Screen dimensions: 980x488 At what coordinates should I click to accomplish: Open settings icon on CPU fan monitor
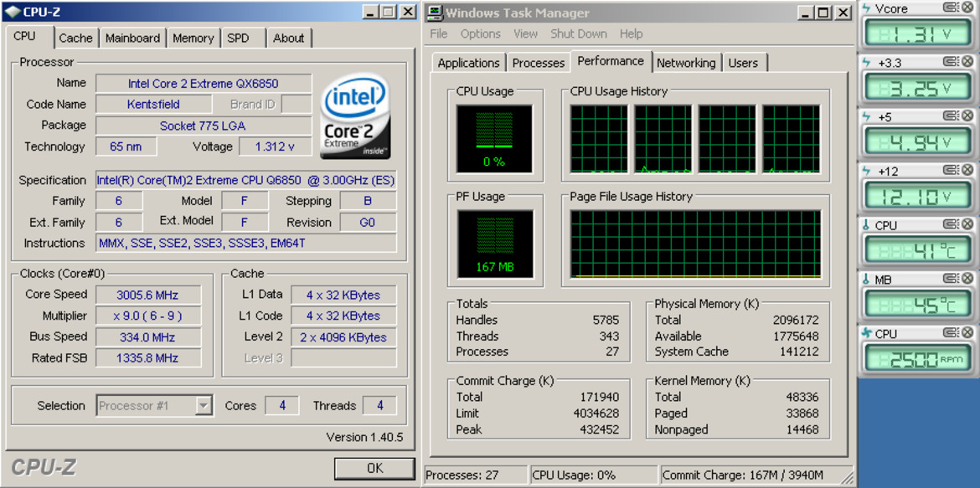(x=950, y=334)
